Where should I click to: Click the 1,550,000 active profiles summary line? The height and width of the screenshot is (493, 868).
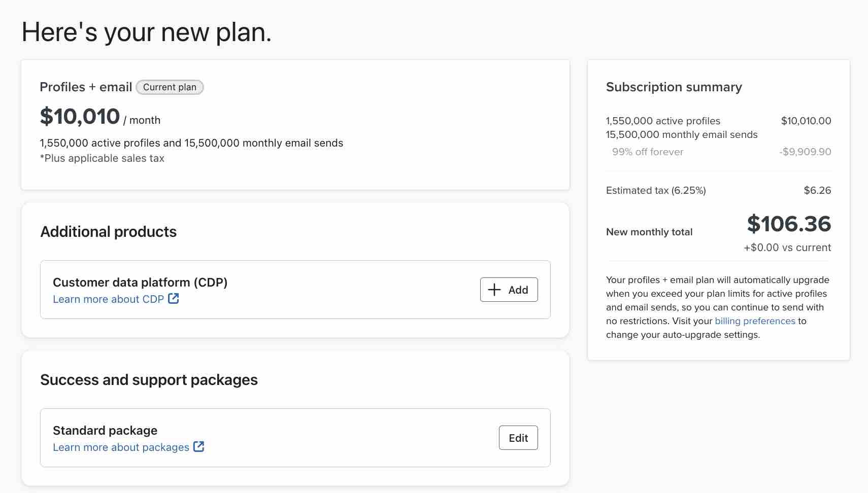(663, 121)
